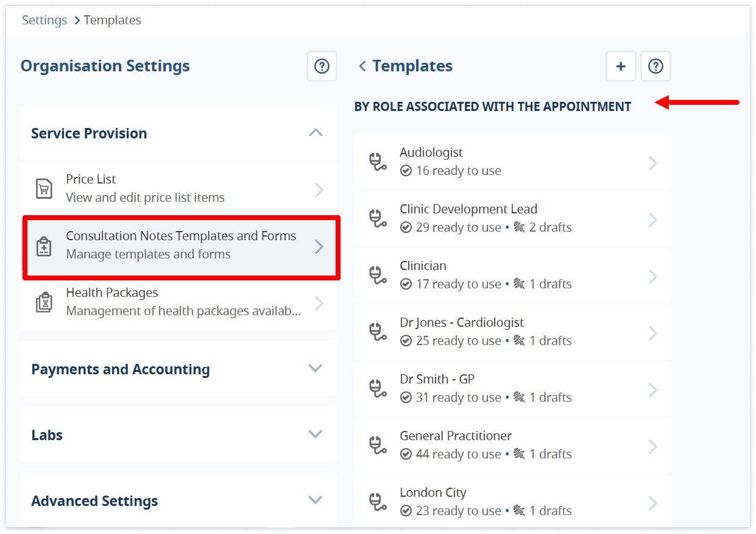Click the Settings breadcrumb link
Screen dimensions: 756x534
[44, 20]
